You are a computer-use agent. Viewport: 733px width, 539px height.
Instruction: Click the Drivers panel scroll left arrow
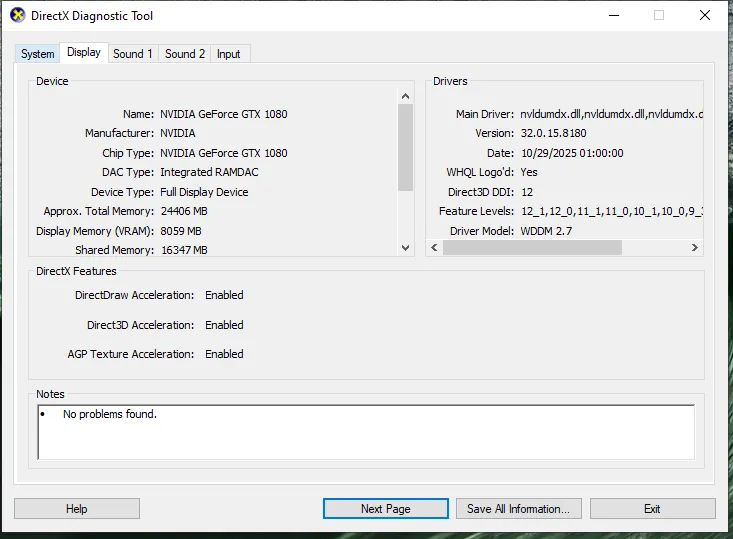434,247
